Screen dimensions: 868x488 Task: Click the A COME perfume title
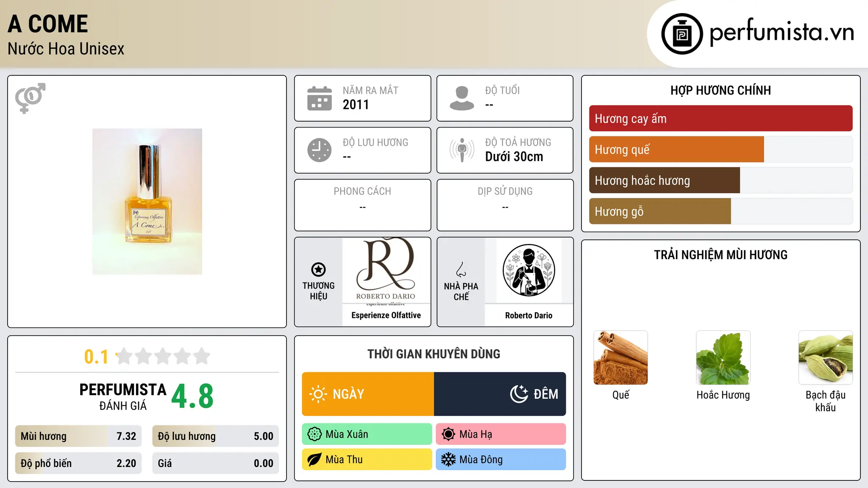(x=48, y=24)
